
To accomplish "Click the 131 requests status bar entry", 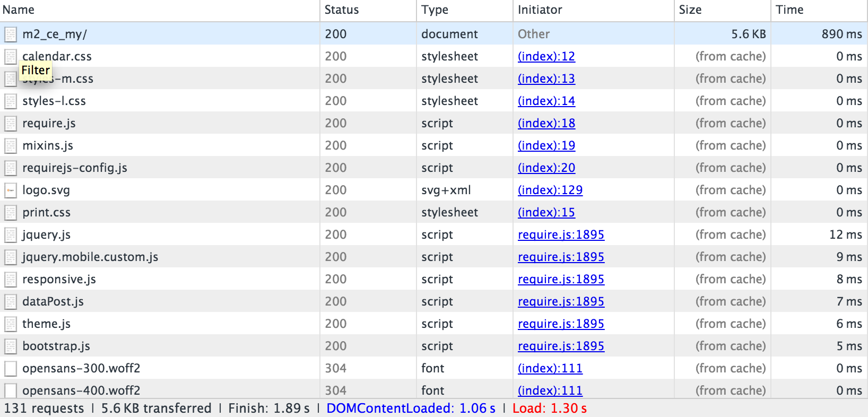I will tap(44, 408).
